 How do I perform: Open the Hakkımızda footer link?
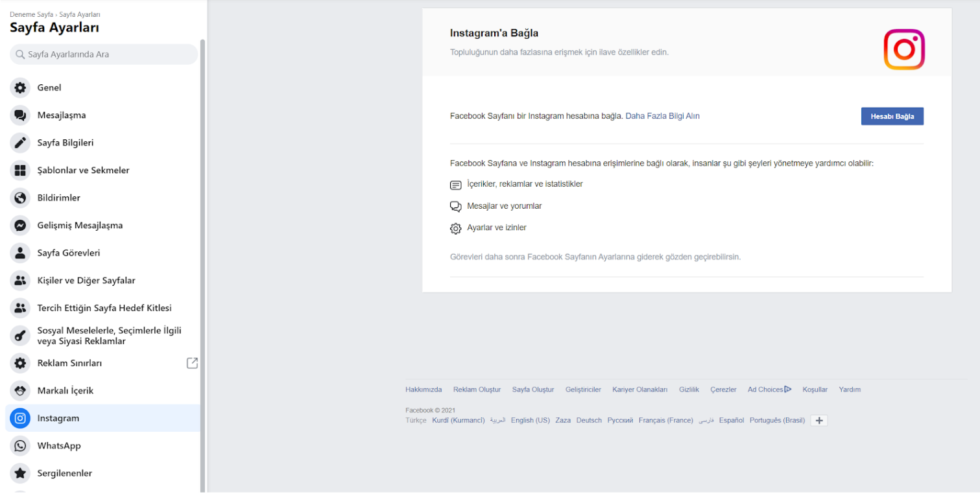tap(424, 390)
